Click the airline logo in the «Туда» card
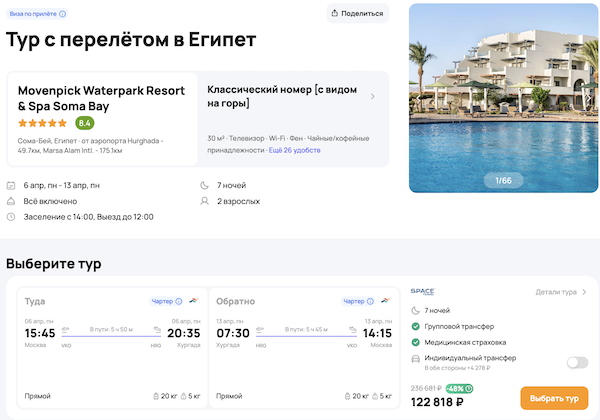This screenshot has width=600, height=420. (192, 301)
